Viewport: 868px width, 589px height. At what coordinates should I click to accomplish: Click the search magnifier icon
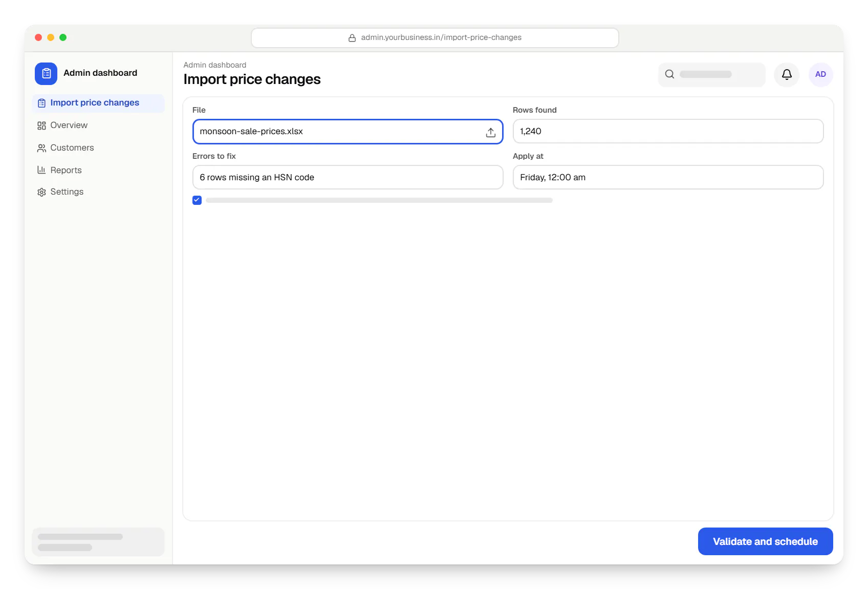(x=669, y=74)
